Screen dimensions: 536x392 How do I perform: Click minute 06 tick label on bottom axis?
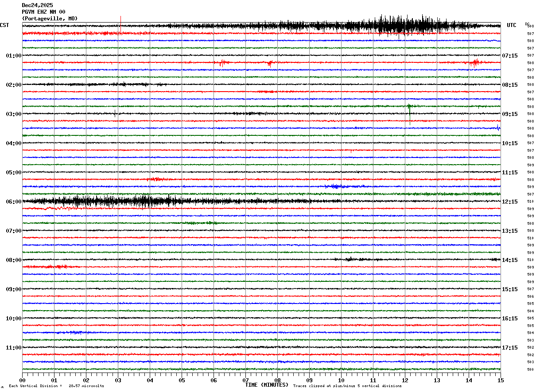214,380
